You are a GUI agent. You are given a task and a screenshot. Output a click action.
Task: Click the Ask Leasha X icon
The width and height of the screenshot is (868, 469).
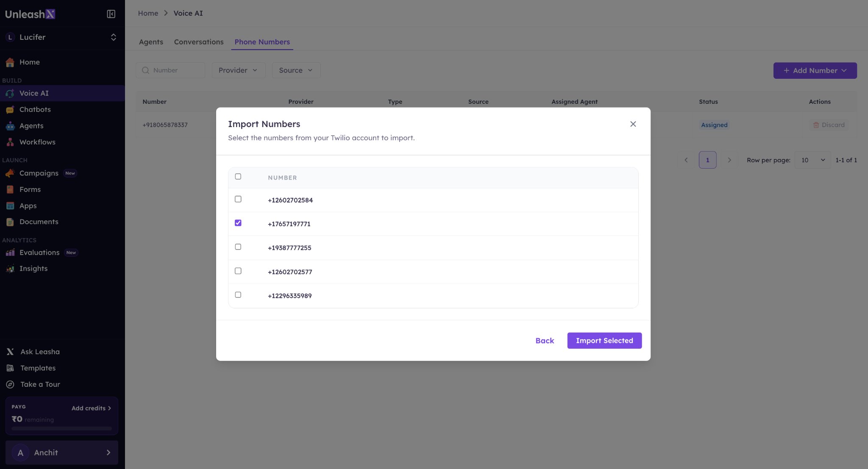coord(10,352)
